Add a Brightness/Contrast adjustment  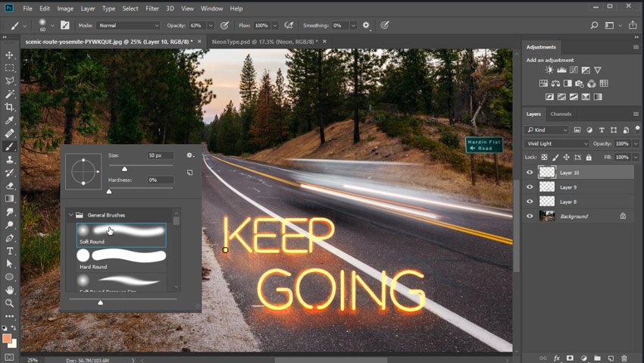(x=549, y=70)
